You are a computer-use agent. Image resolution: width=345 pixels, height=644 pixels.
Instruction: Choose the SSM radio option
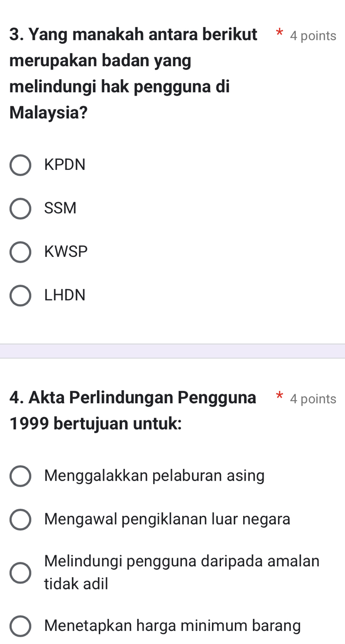20,209
